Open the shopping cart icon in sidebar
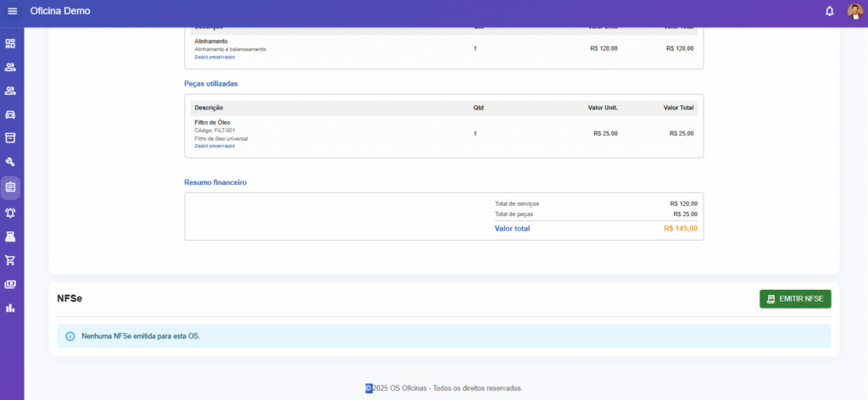The width and height of the screenshot is (868, 400). pyautogui.click(x=11, y=260)
